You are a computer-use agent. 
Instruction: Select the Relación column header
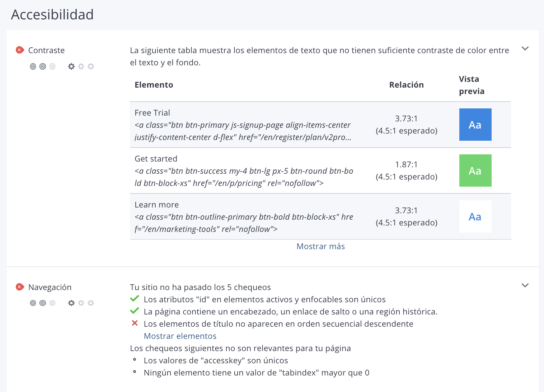pos(406,85)
